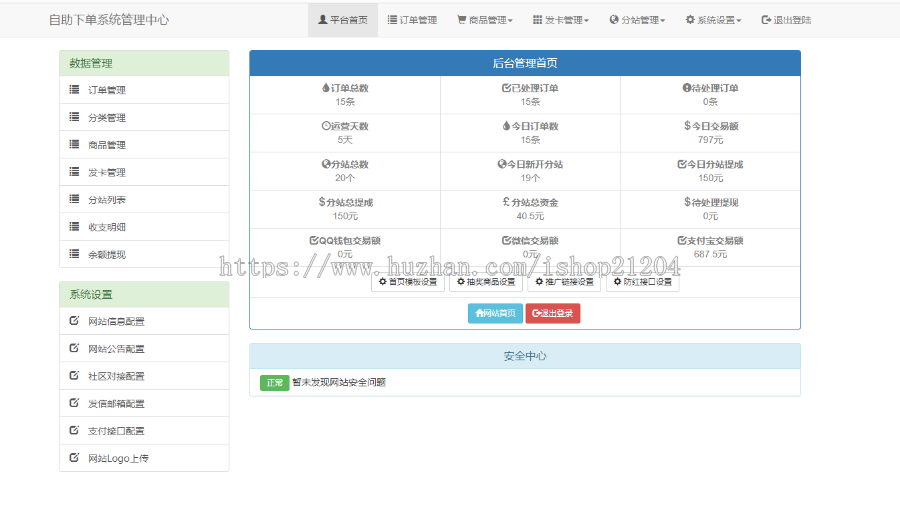Click the droplet icon next to 订单总数
The image size is (900, 528).
(326, 88)
